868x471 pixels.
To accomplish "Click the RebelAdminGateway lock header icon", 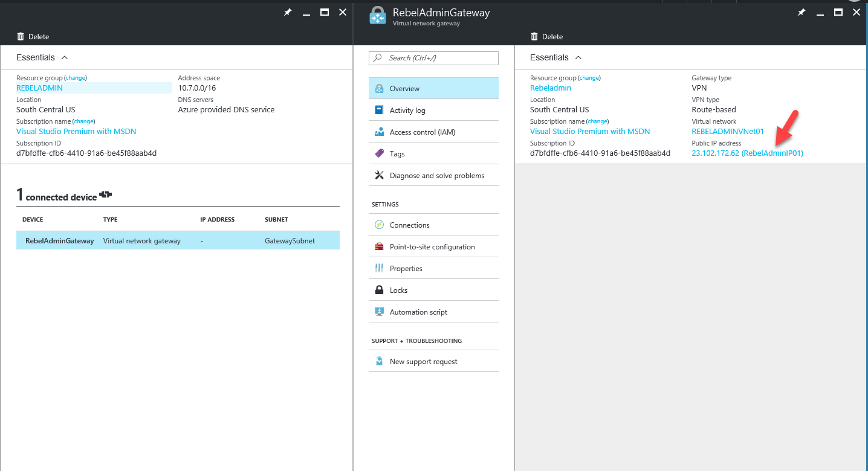I will (x=377, y=16).
